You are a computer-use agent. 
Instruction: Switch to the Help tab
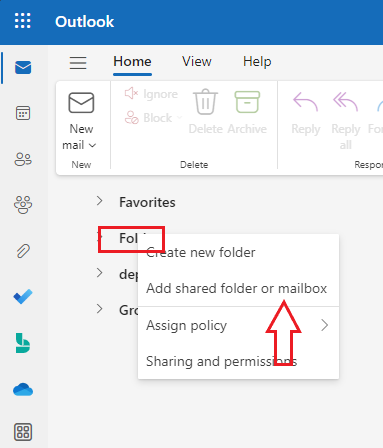pos(257,62)
